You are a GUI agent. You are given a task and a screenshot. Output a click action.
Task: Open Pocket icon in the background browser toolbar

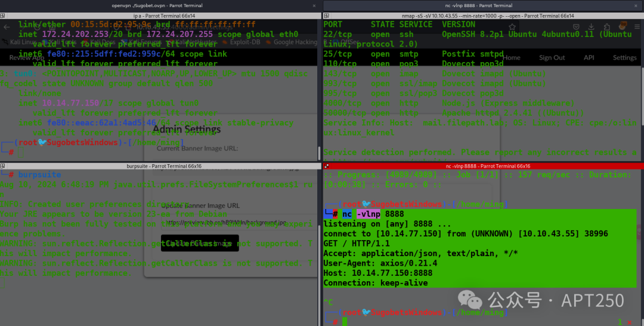[577, 27]
